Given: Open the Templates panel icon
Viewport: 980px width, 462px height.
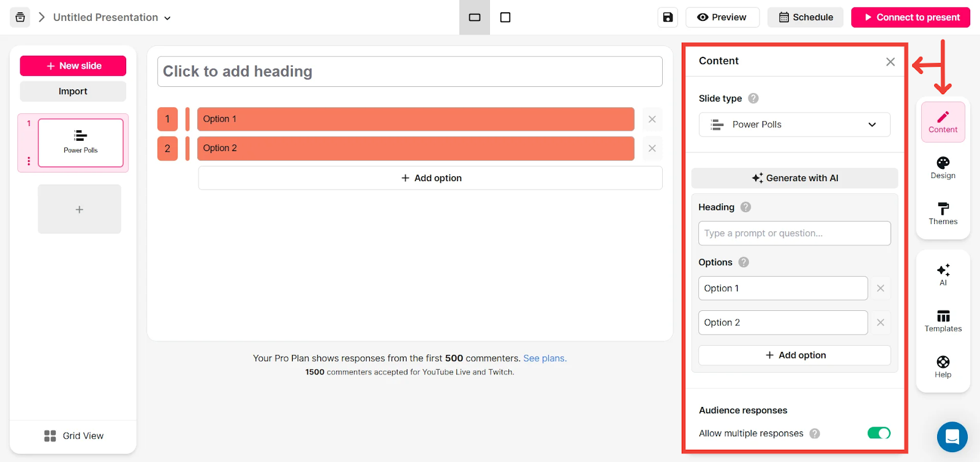Looking at the screenshot, I should (943, 321).
